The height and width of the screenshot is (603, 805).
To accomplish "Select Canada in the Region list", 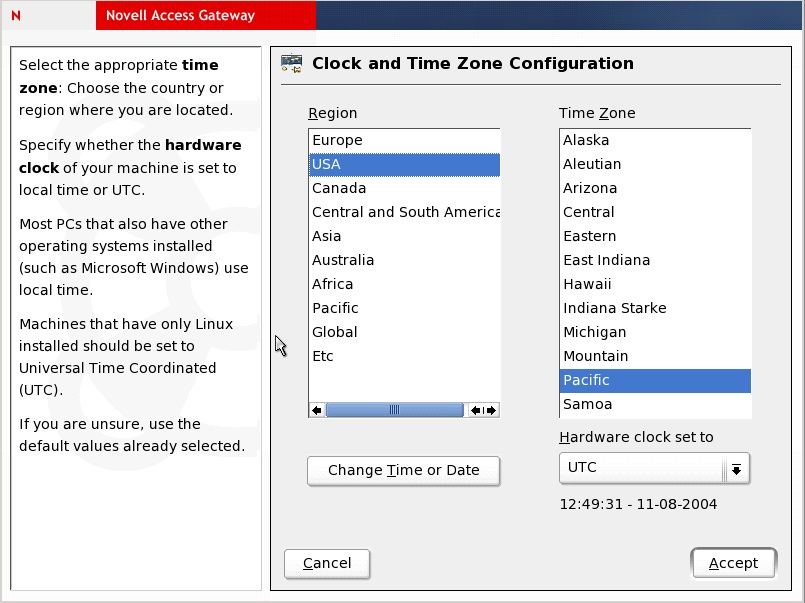I will [x=339, y=188].
